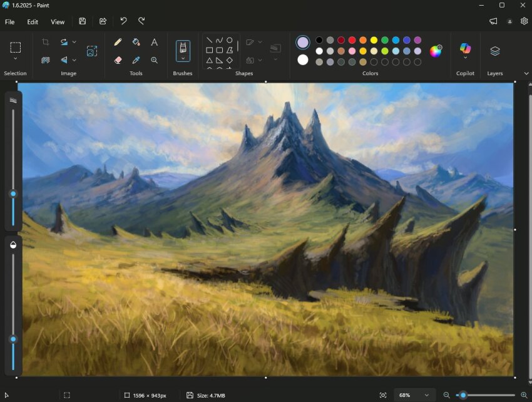Expand the Selection options dropdown
Image resolution: width=532 pixels, height=402 pixels.
(x=15, y=59)
